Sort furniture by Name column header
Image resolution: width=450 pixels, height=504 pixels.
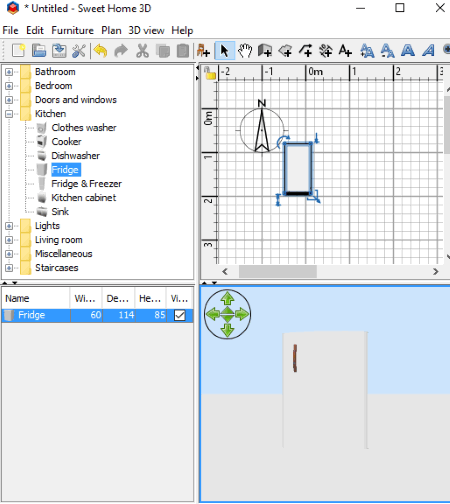[x=36, y=298]
